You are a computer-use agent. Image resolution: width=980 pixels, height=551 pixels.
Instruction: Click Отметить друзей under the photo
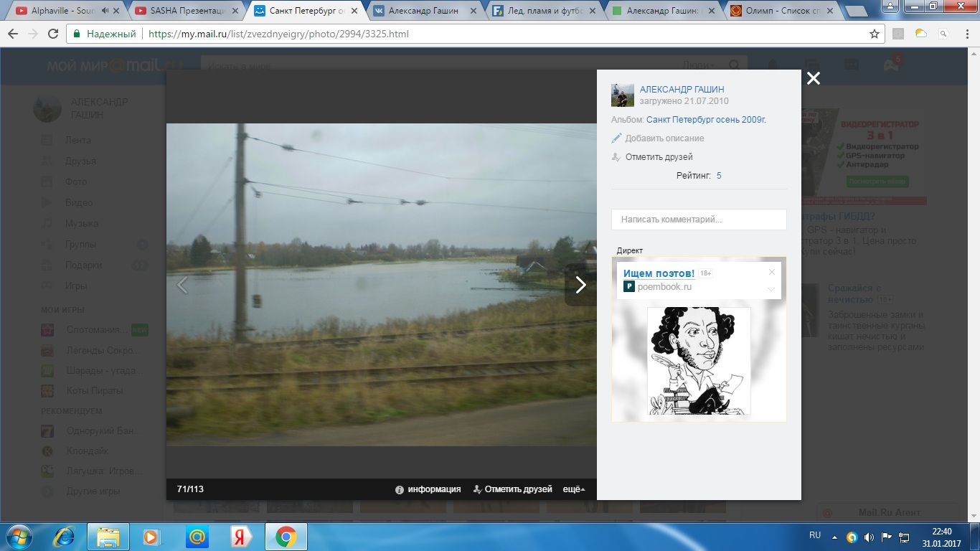pyautogui.click(x=518, y=489)
